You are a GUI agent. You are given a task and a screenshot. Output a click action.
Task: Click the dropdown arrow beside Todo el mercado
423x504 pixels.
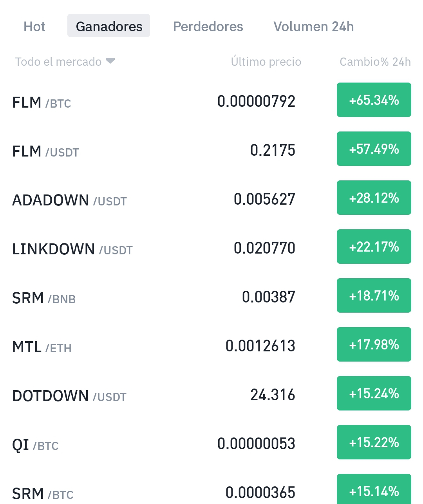110,61
